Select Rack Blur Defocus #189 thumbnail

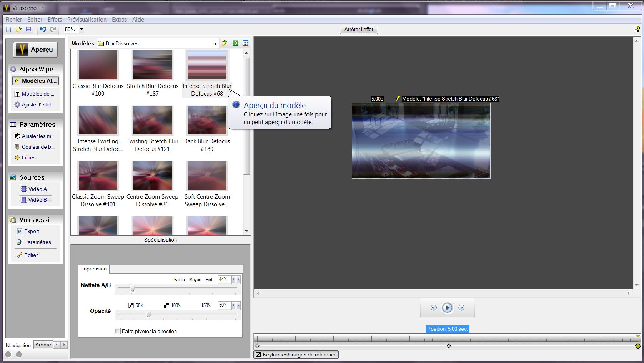207,120
